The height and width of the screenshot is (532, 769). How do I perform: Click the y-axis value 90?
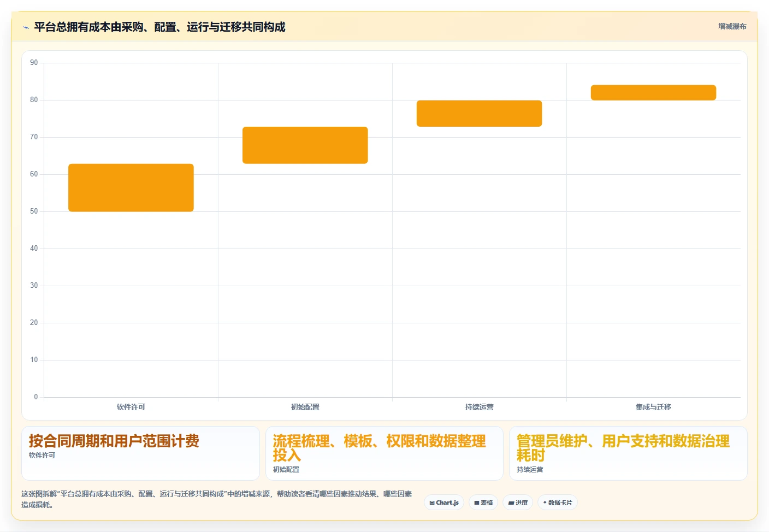34,63
